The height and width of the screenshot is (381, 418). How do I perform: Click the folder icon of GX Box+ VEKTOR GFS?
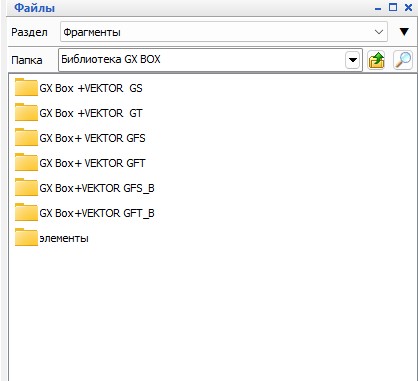[x=26, y=137]
